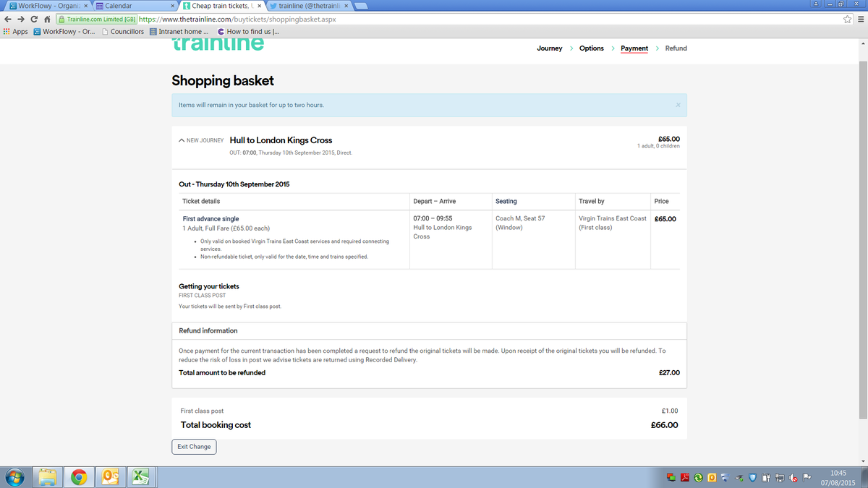Open the browser home page icon
This screenshot has height=488, width=868.
click(x=47, y=20)
